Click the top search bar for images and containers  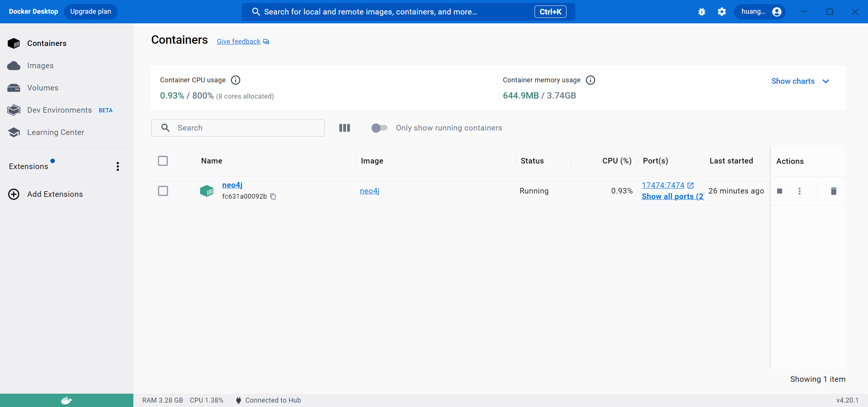click(x=408, y=12)
